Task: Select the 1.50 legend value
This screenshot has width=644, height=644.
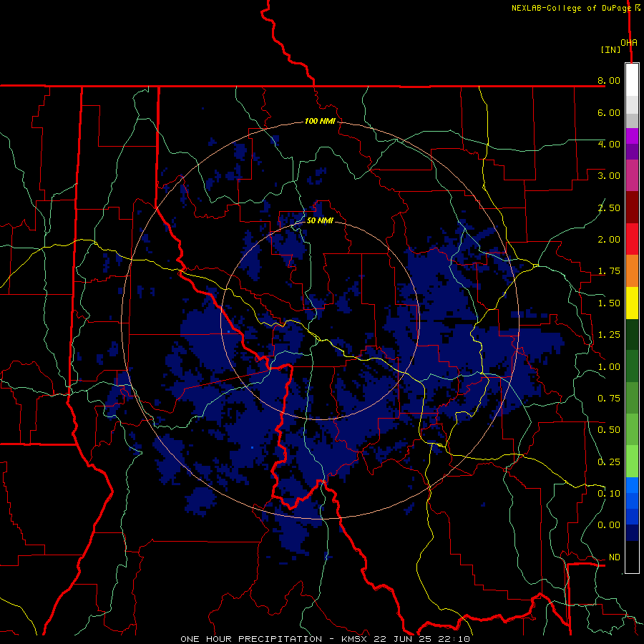Action: coord(609,303)
